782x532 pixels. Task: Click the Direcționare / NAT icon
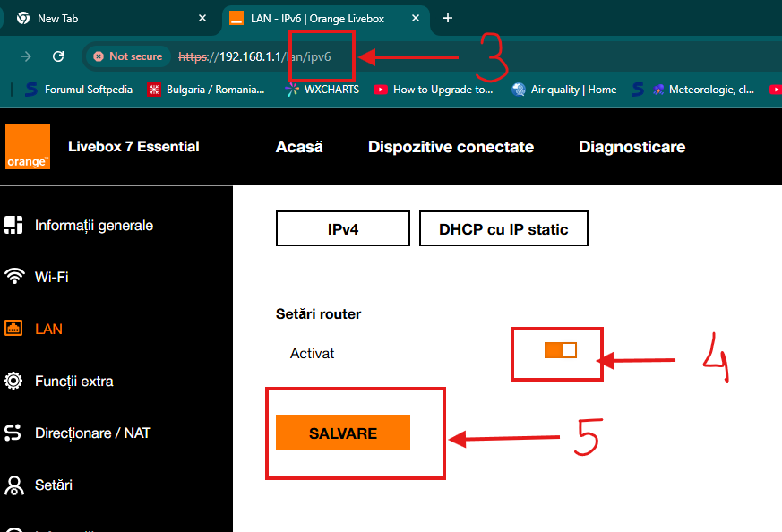tap(13, 433)
